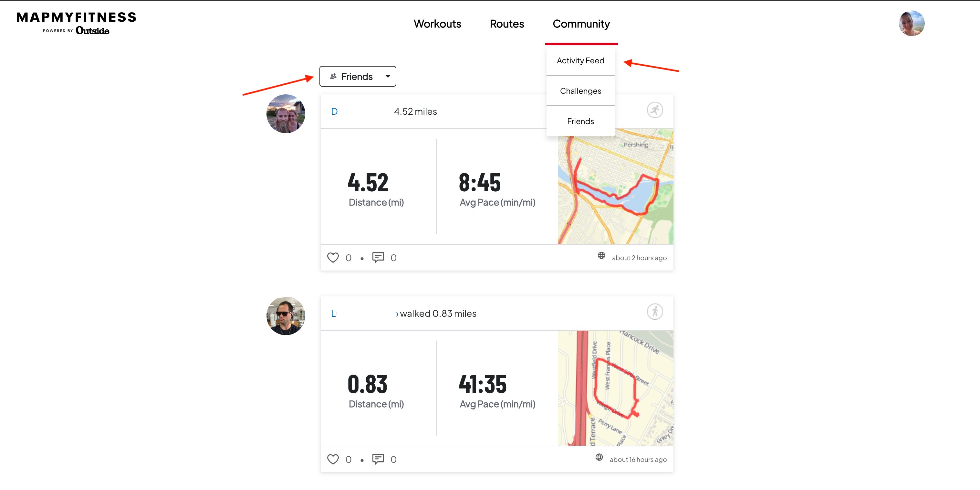Click the walking activity icon on second post
Viewport: 980px width, 490px height.
655,312
